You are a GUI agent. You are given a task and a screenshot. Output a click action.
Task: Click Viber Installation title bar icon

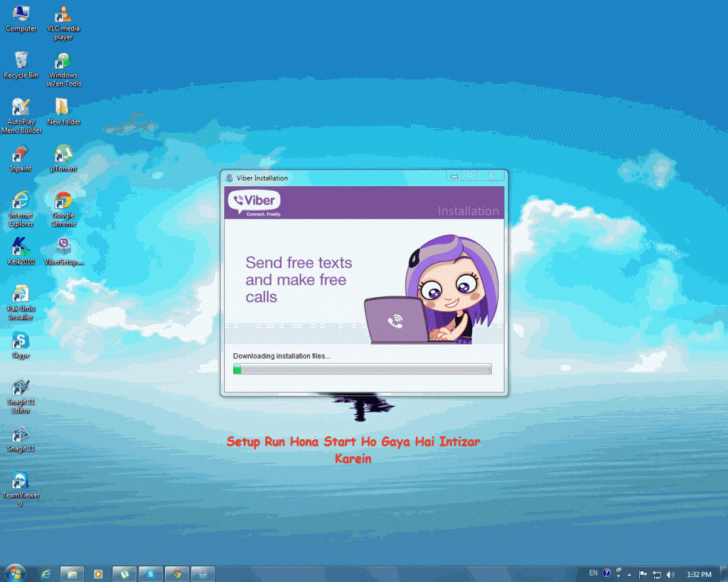pos(229,178)
